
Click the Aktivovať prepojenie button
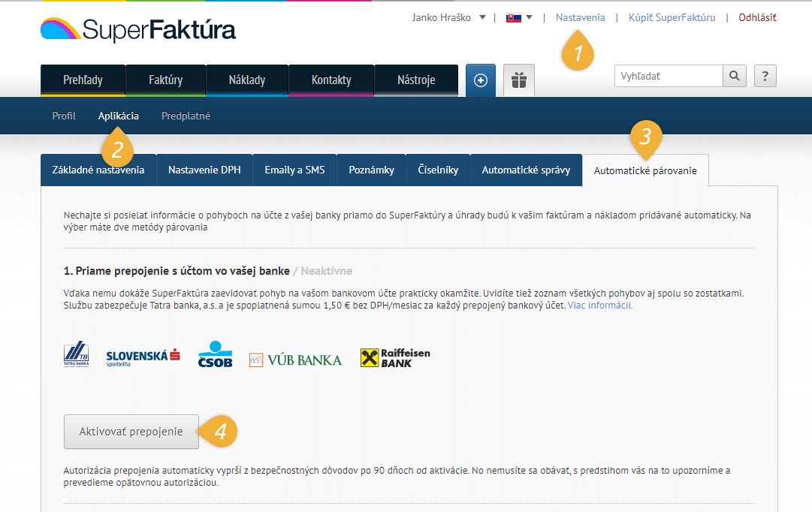coord(131,431)
